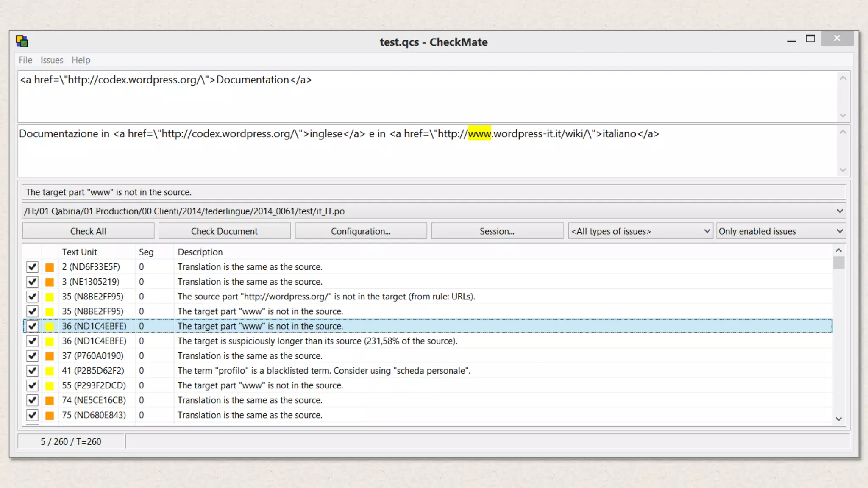
Task: Select row with wordpress.org URL rule issue
Action: [x=326, y=297]
